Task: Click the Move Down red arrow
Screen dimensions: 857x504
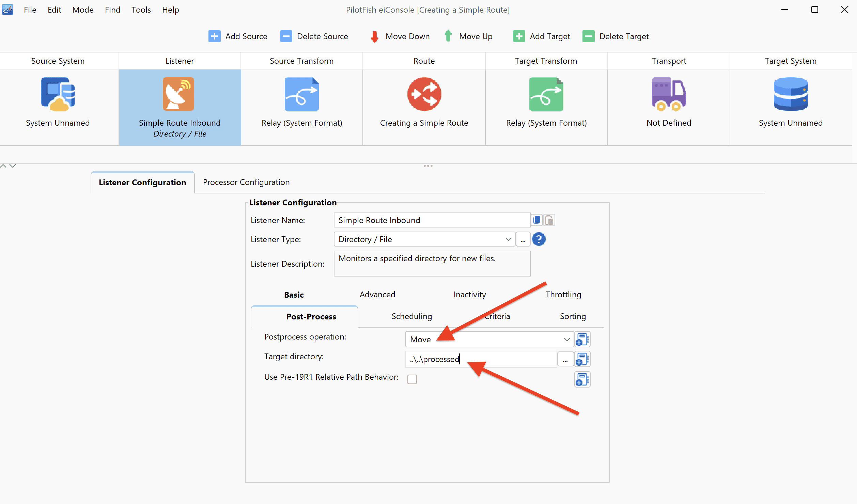Action: click(x=375, y=36)
